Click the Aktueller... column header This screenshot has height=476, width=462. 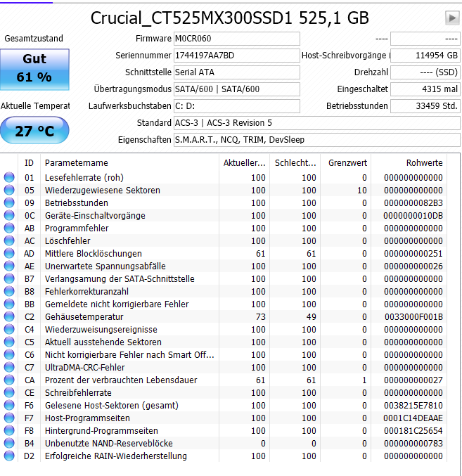coord(244,162)
